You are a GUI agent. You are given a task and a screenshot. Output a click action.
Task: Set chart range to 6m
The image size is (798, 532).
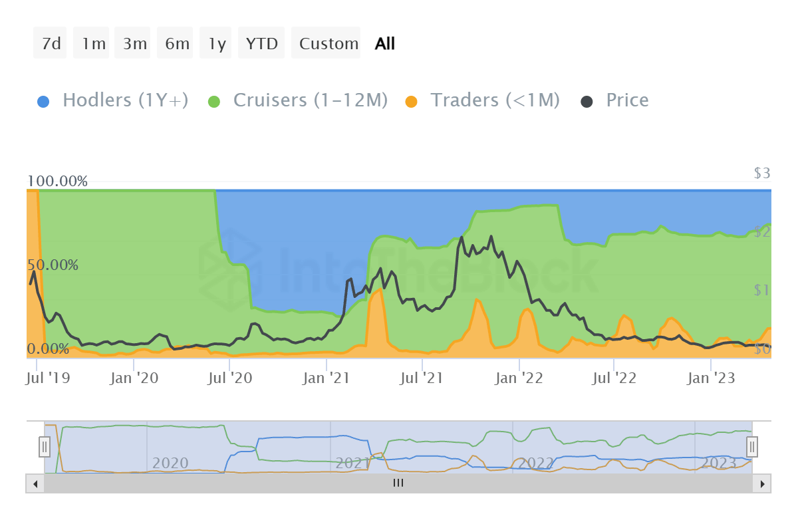pos(176,44)
